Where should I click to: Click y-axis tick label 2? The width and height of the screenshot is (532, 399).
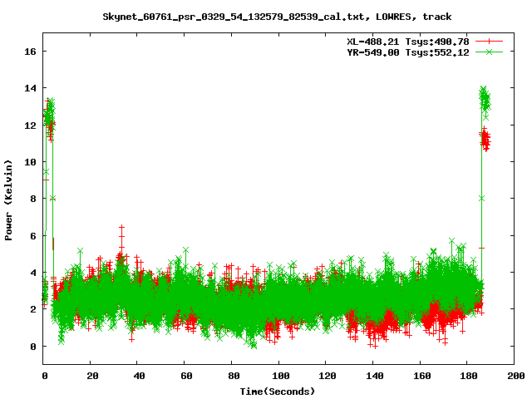pos(33,309)
